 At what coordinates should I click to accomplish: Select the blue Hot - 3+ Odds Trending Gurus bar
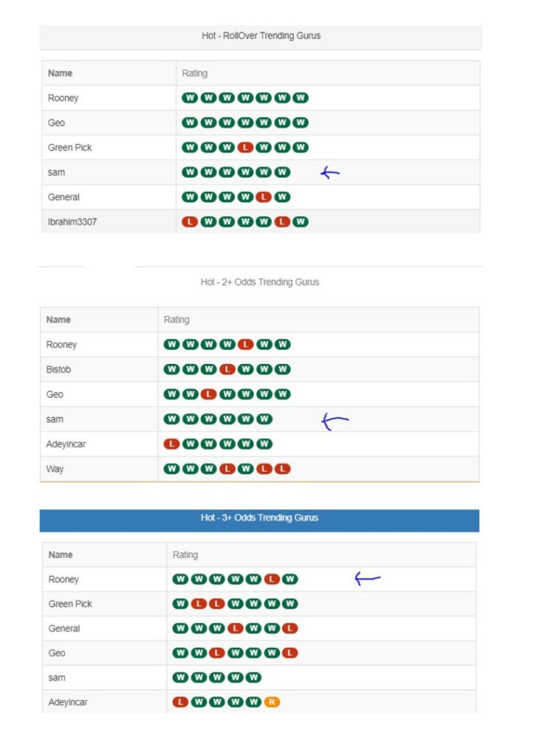click(259, 520)
